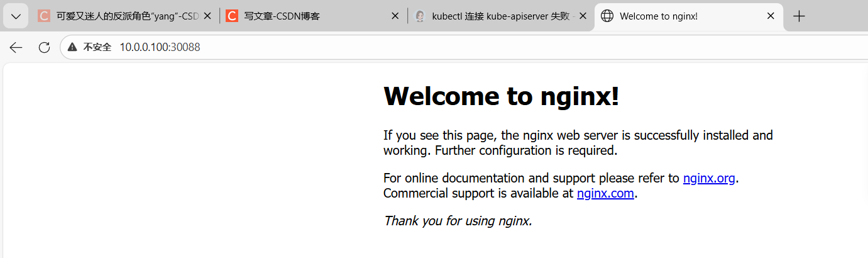Click the CSDN favicon on the 写文章 tab

[x=232, y=16]
